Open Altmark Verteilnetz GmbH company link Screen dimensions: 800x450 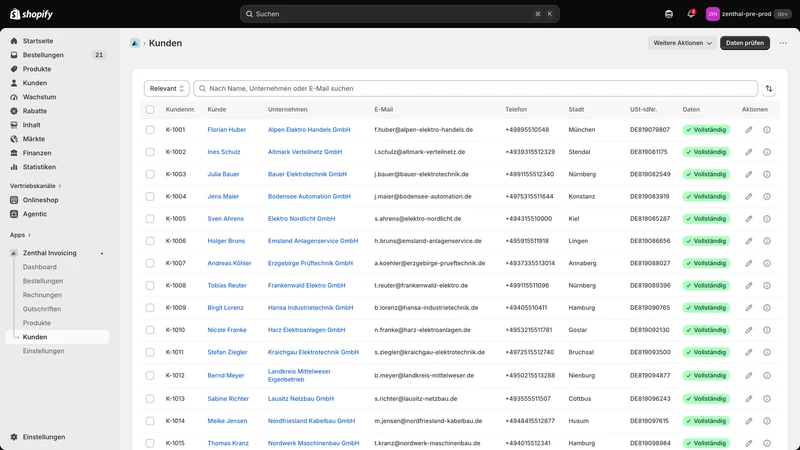click(x=305, y=152)
